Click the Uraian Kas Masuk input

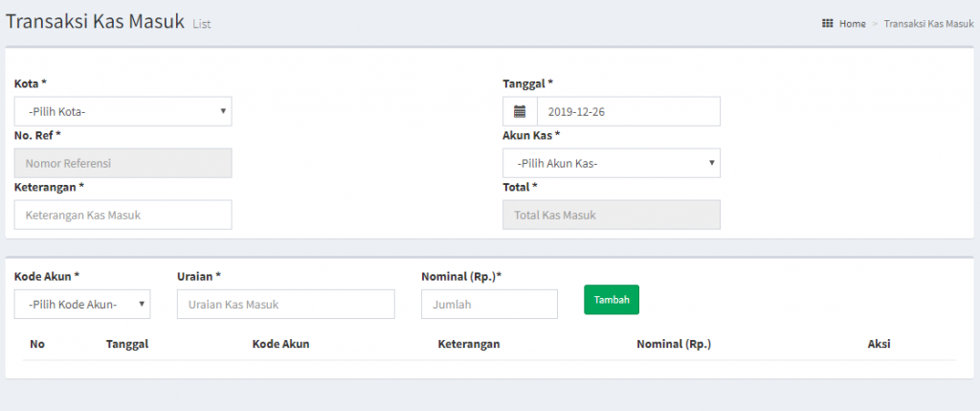click(285, 304)
